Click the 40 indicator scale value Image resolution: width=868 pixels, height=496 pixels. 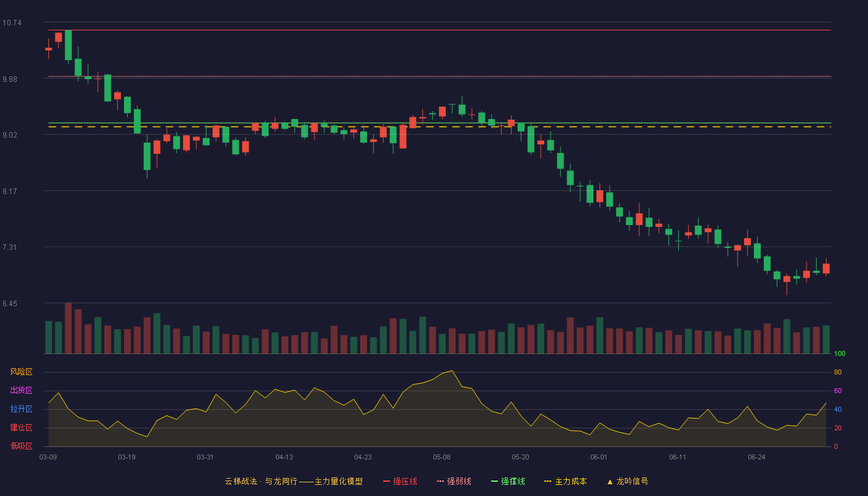click(838, 410)
